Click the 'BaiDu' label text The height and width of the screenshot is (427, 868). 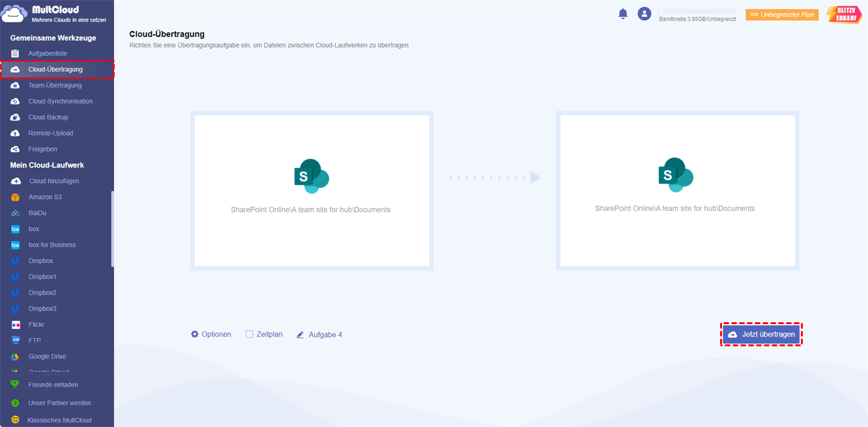[x=37, y=213]
